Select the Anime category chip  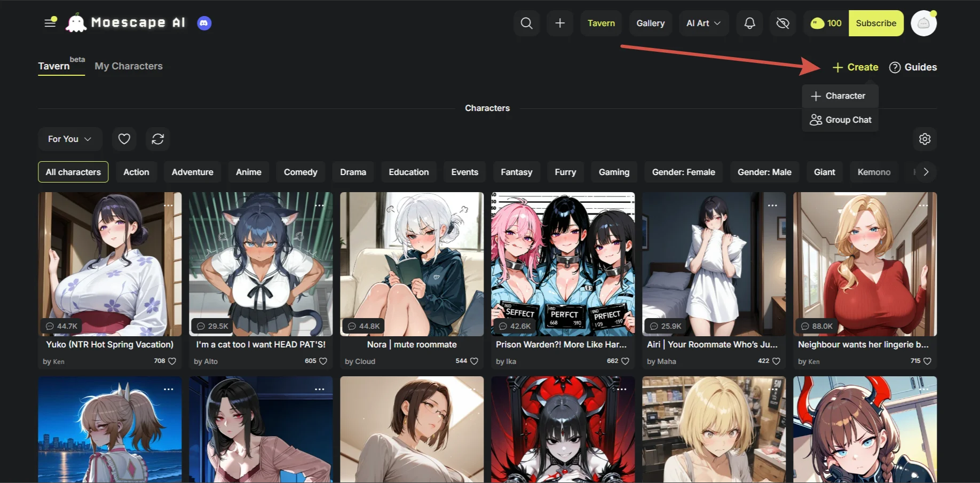point(249,172)
